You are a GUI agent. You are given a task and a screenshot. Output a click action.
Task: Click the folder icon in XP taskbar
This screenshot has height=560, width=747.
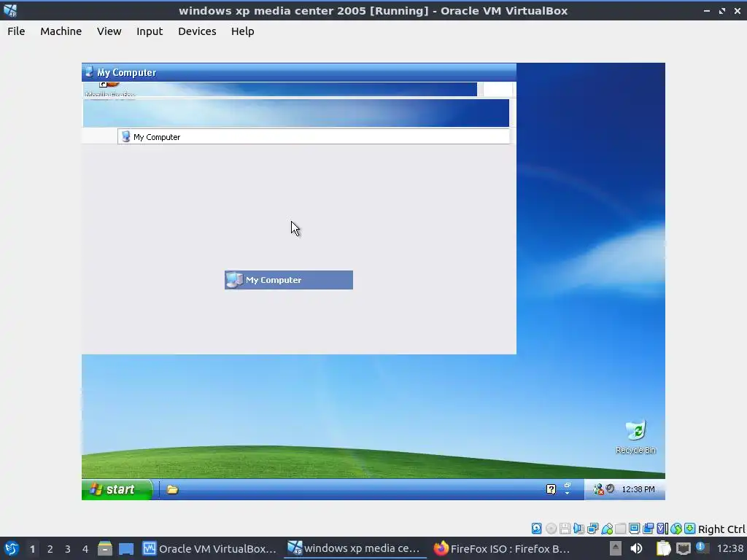click(172, 489)
